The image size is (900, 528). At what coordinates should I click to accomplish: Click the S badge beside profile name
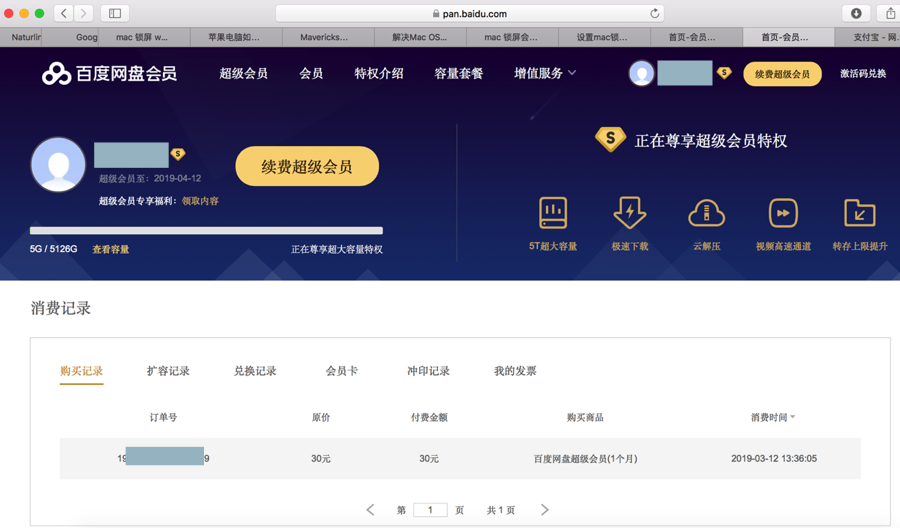coord(178,154)
